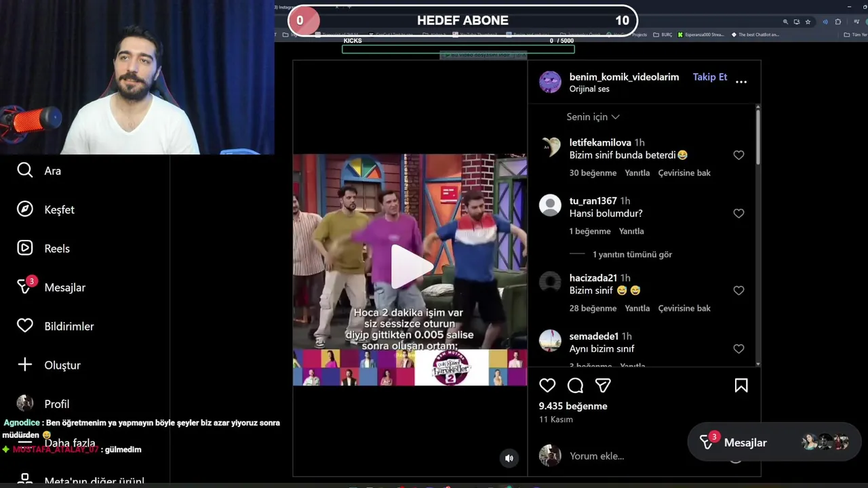The image size is (868, 488).
Task: Open Mesajlar in left sidebar
Action: [51, 287]
